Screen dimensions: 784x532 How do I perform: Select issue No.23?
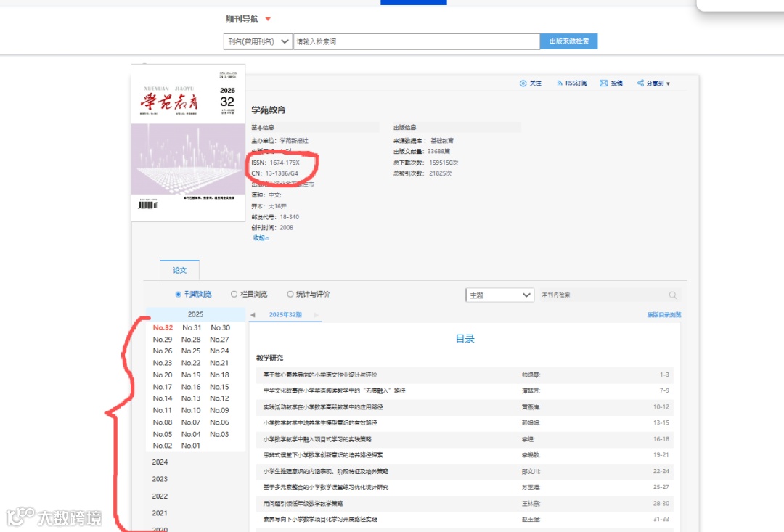click(163, 363)
